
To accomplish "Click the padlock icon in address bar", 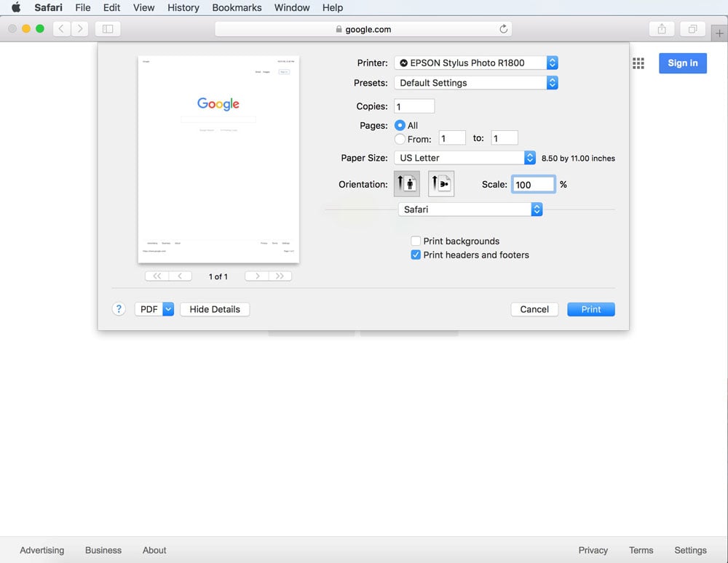I will 339,29.
